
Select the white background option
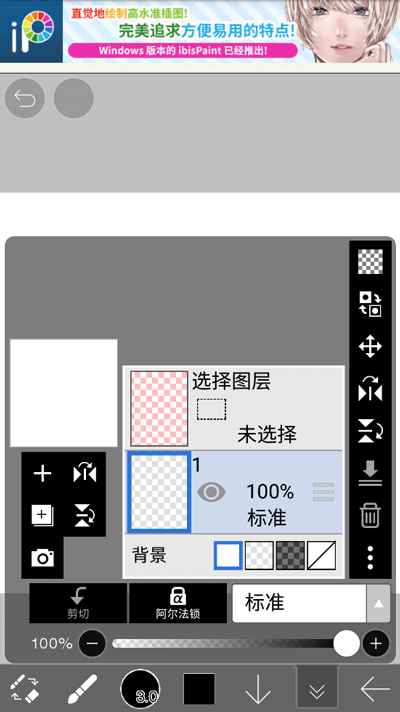[x=227, y=555]
